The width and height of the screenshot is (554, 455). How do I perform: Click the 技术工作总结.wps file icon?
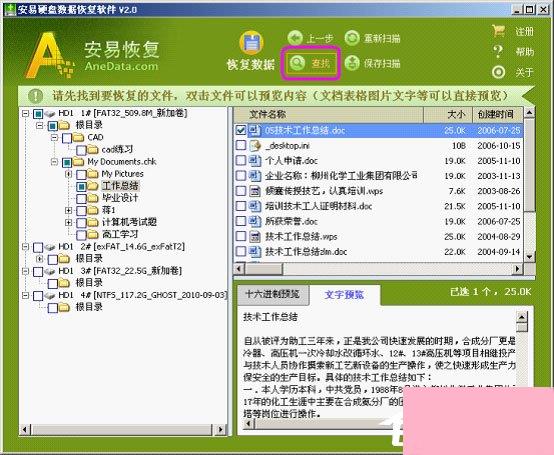[255, 236]
